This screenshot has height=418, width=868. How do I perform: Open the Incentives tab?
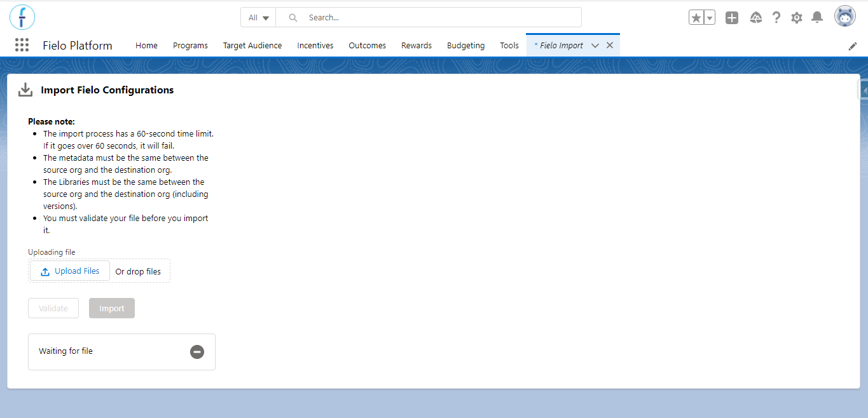(x=315, y=45)
